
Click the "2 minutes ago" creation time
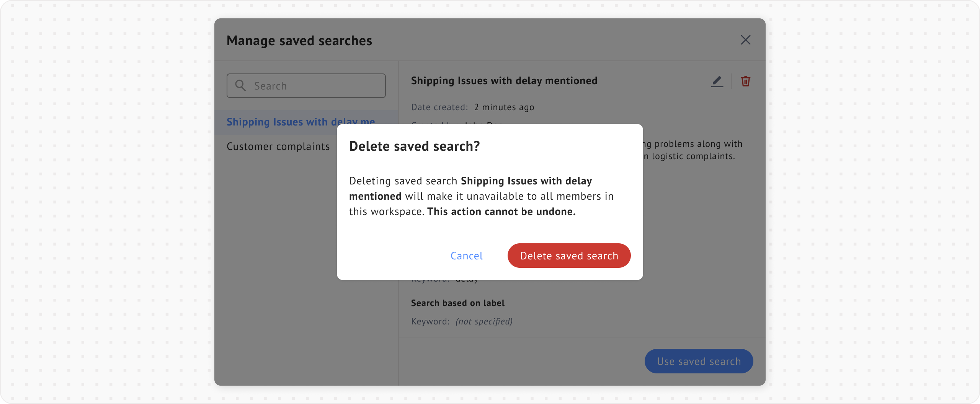(504, 107)
